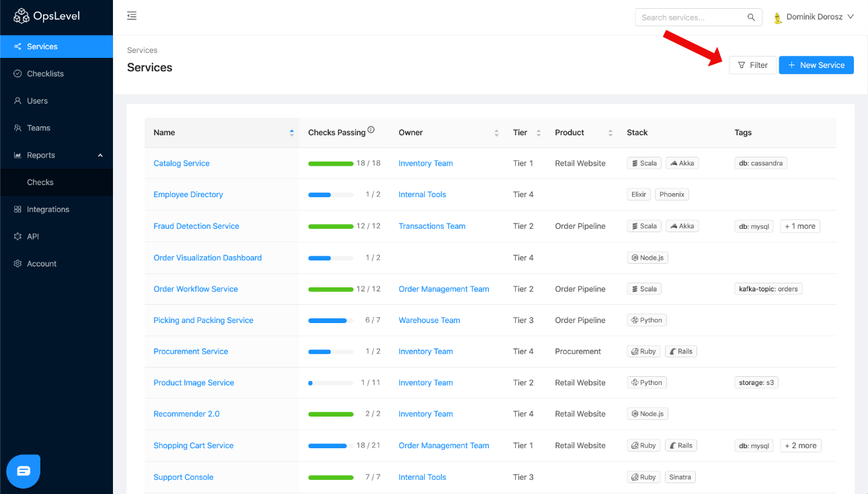Viewport: 868px width, 494px height.
Task: Open the Dominik Dorosz user dropdown
Action: click(x=814, y=17)
